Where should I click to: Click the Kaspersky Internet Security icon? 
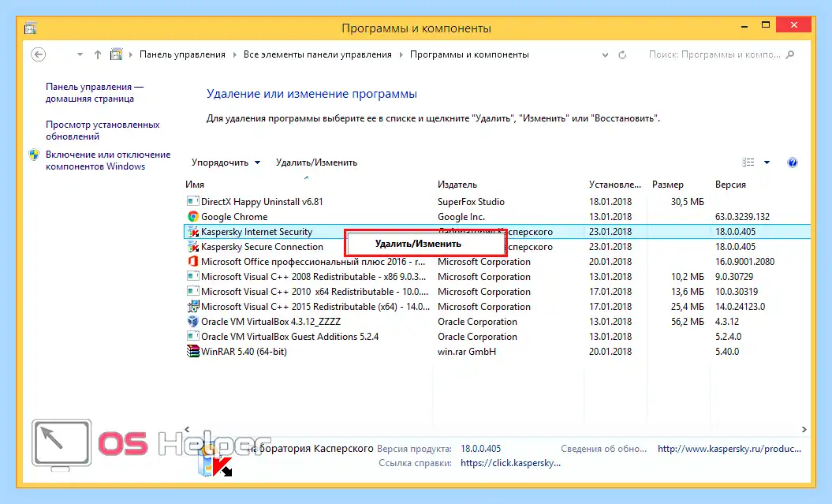point(192,231)
